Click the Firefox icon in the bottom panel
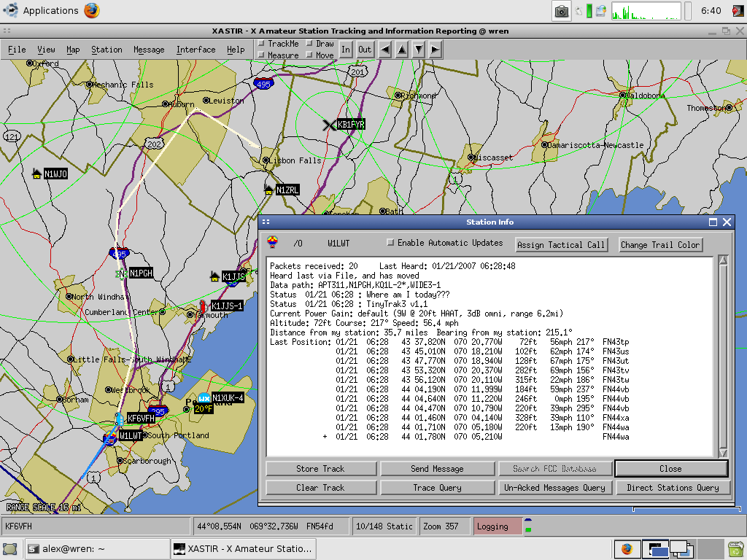The height and width of the screenshot is (560, 747). click(627, 549)
